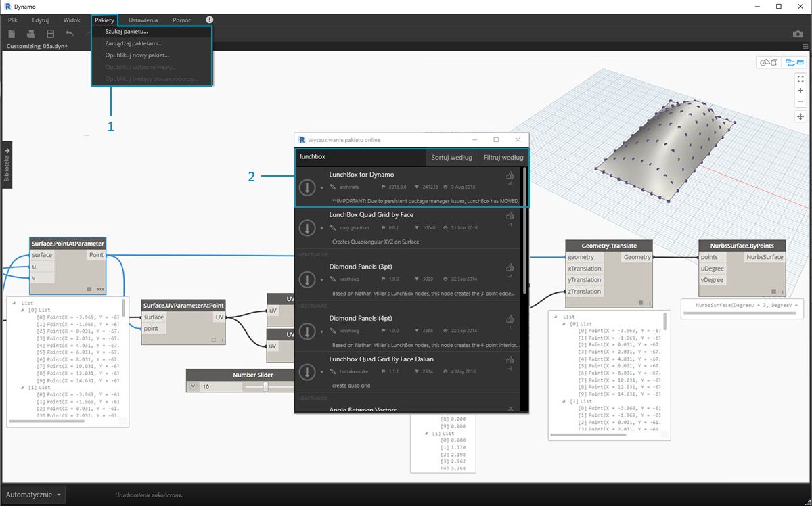Click the lunchbox search input field
Image resolution: width=812 pixels, height=506 pixels.
[361, 157]
